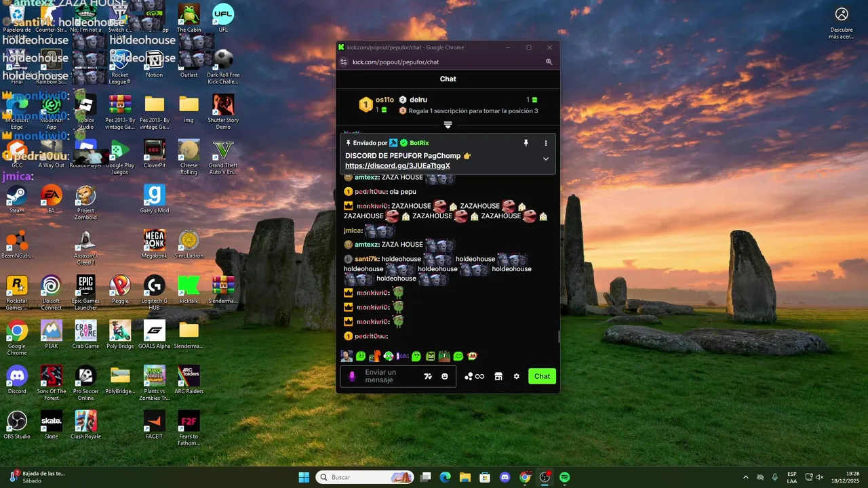Screen dimensions: 868x488
Task: Open 'Descubre más' desktop spotlight icon
Action: [842, 22]
